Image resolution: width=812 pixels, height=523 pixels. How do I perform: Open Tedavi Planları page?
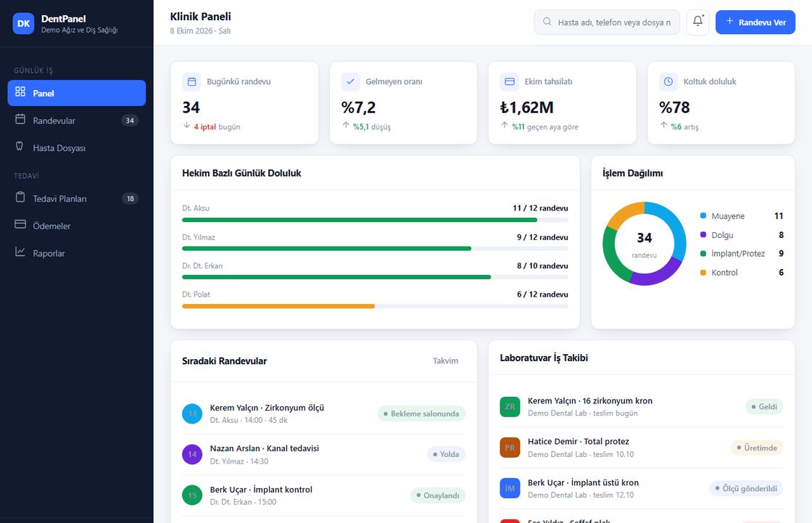77,199
